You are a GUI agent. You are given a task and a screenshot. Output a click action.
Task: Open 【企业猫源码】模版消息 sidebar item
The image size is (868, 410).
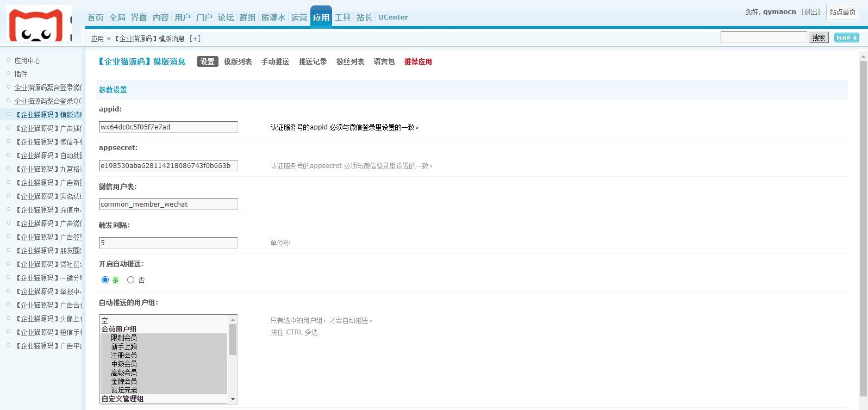(x=48, y=115)
